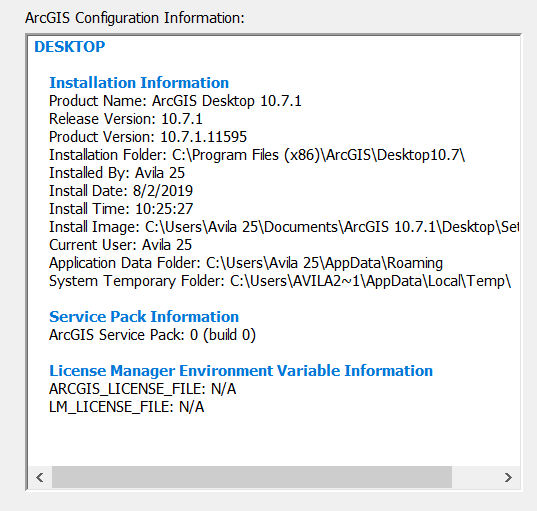
Task: Click the Install Image path line
Action: coord(284,227)
